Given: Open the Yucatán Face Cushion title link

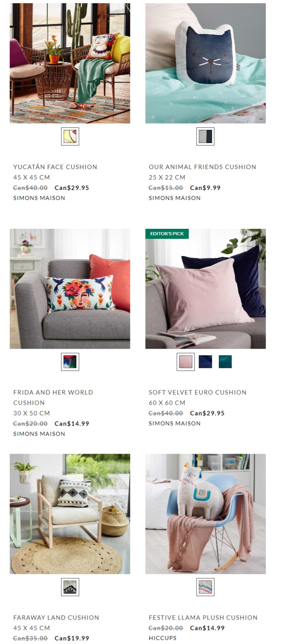Looking at the screenshot, I should [55, 167].
